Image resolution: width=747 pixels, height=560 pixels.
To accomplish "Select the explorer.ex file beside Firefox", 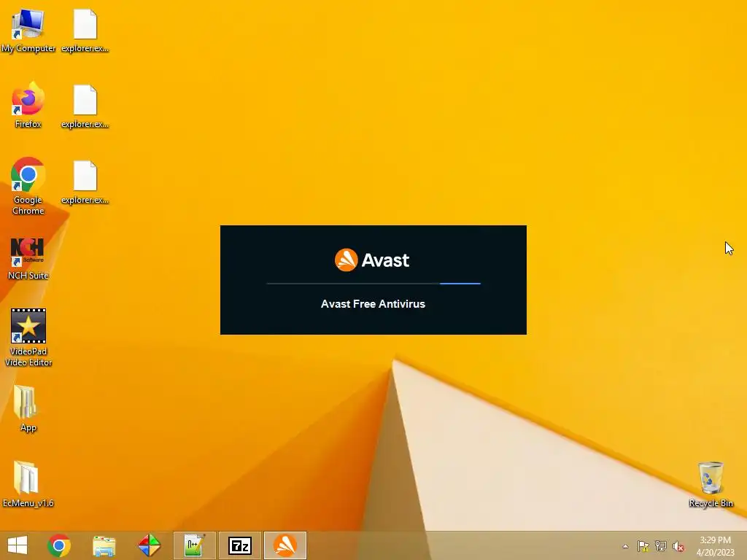I will coord(85,106).
